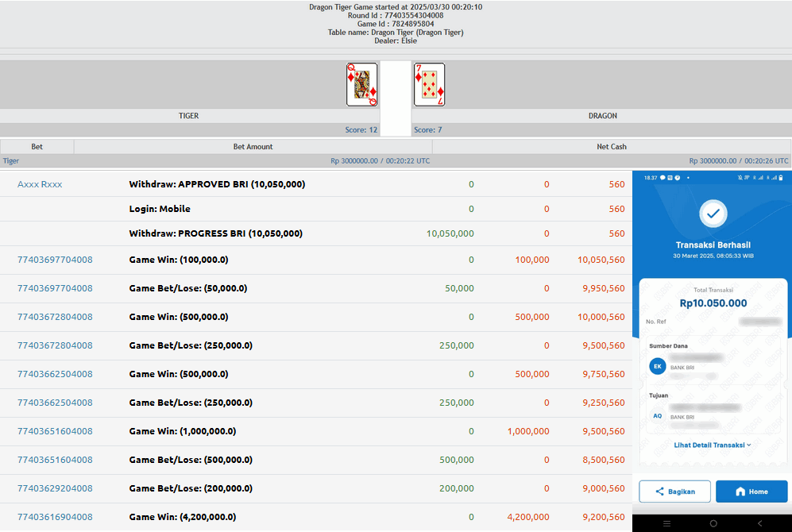
Task: Click the Queen of diamonds Tiger card
Action: [361, 85]
